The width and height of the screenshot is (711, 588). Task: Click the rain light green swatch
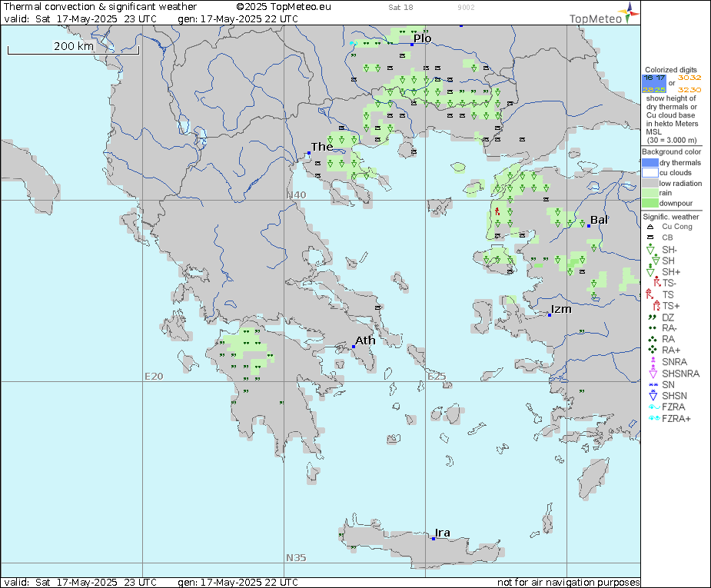point(650,193)
